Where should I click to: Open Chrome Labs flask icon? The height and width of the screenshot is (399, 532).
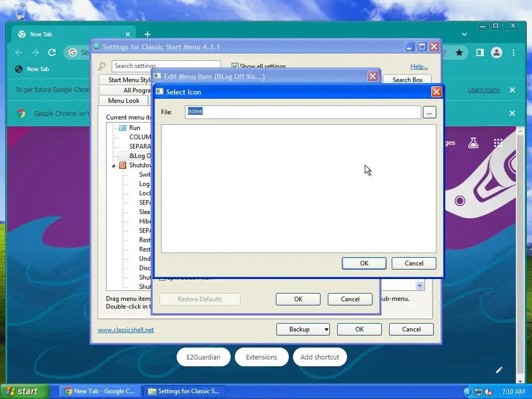click(473, 143)
